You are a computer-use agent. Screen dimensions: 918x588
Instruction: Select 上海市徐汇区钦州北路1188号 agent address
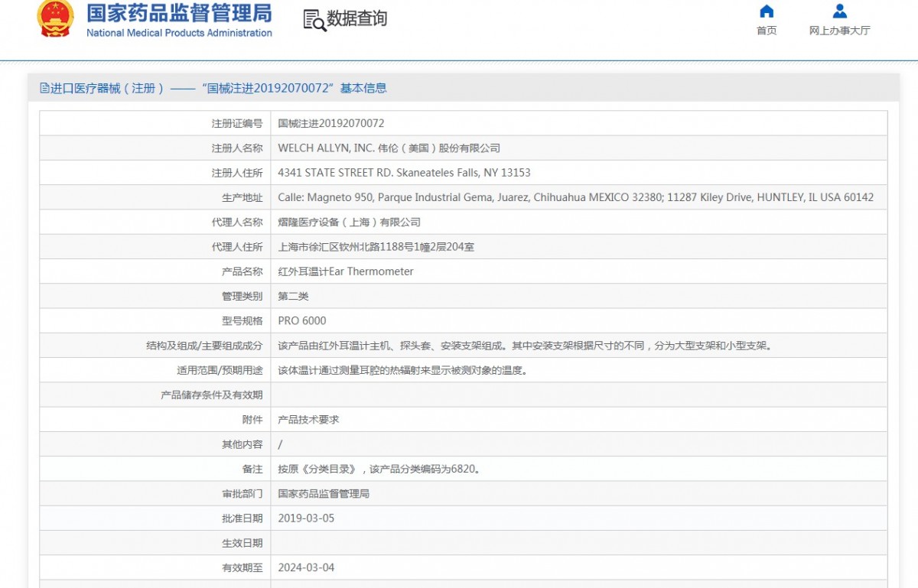coord(376,247)
